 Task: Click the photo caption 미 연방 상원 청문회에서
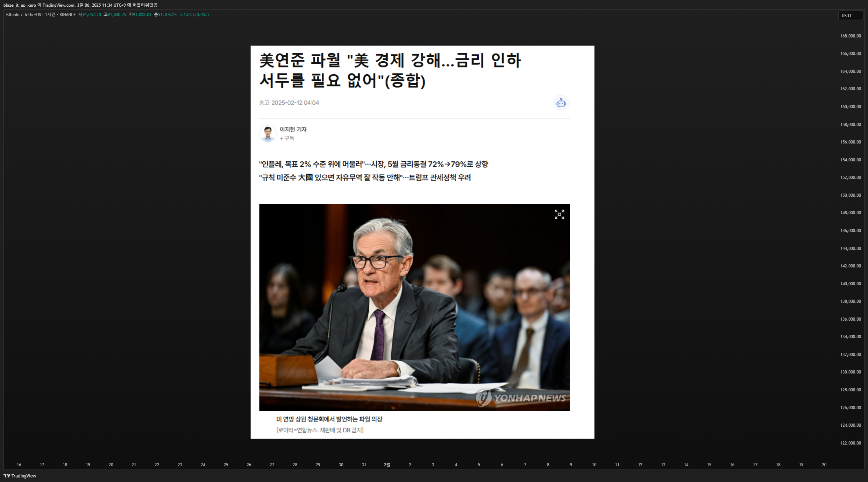[x=329, y=419]
